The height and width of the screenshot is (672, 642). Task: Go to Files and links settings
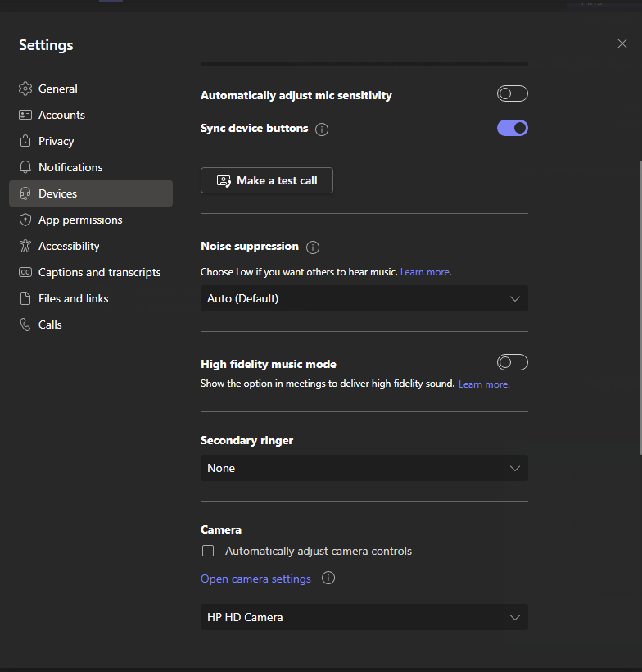tap(73, 298)
